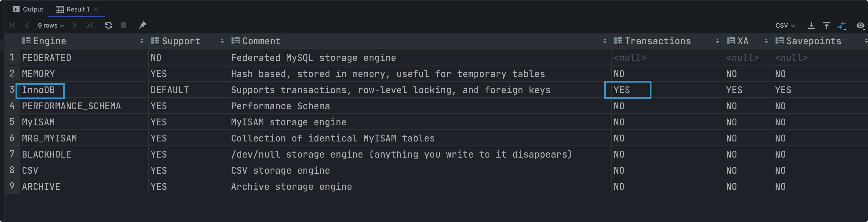The image size is (868, 222).
Task: Open the 9 rows page size dropdown
Action: pos(51,25)
